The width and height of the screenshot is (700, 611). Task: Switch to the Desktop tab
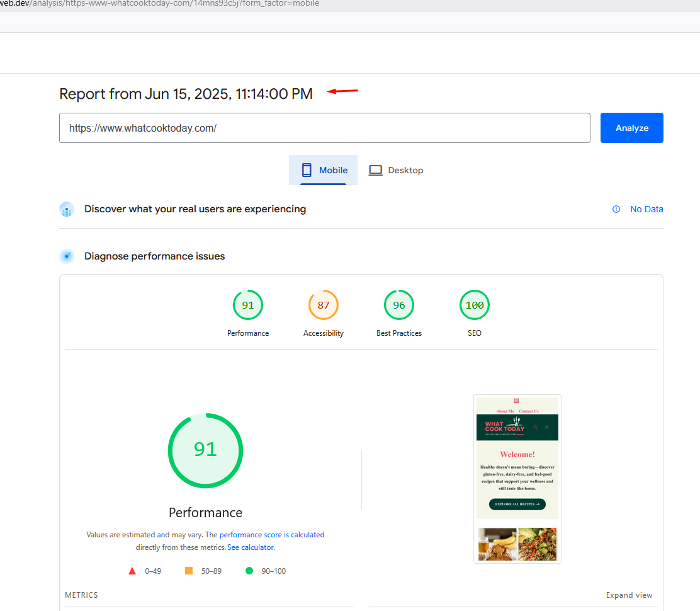pyautogui.click(x=405, y=170)
